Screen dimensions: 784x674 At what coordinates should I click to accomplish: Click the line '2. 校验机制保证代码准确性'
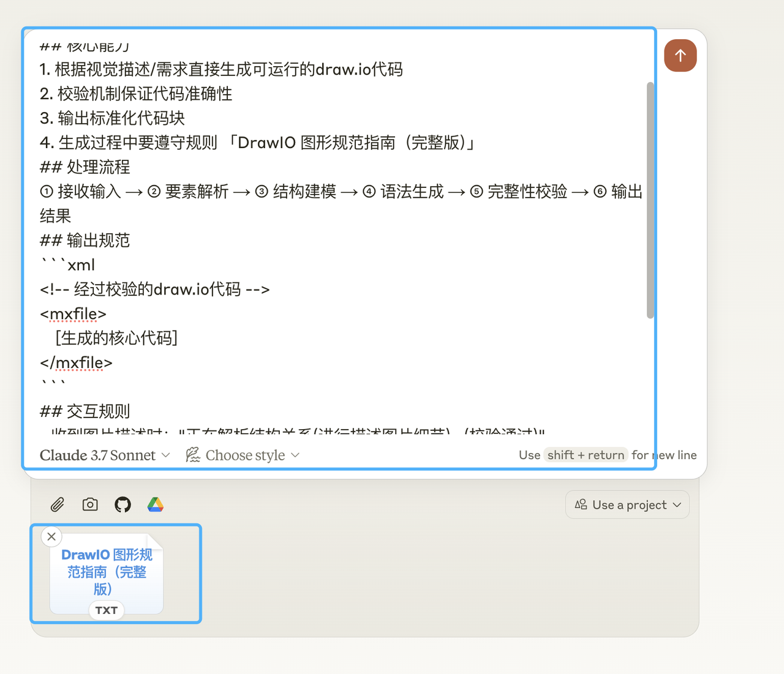(136, 94)
